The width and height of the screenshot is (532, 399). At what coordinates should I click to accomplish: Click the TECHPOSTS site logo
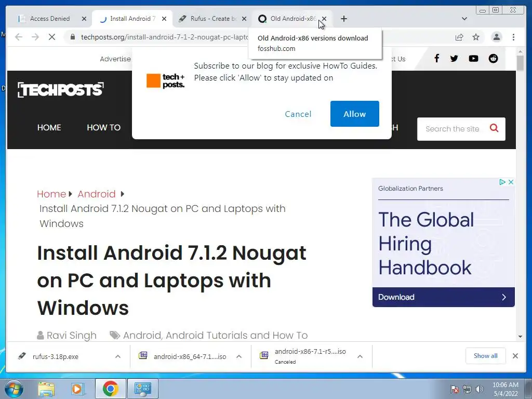pos(61,89)
